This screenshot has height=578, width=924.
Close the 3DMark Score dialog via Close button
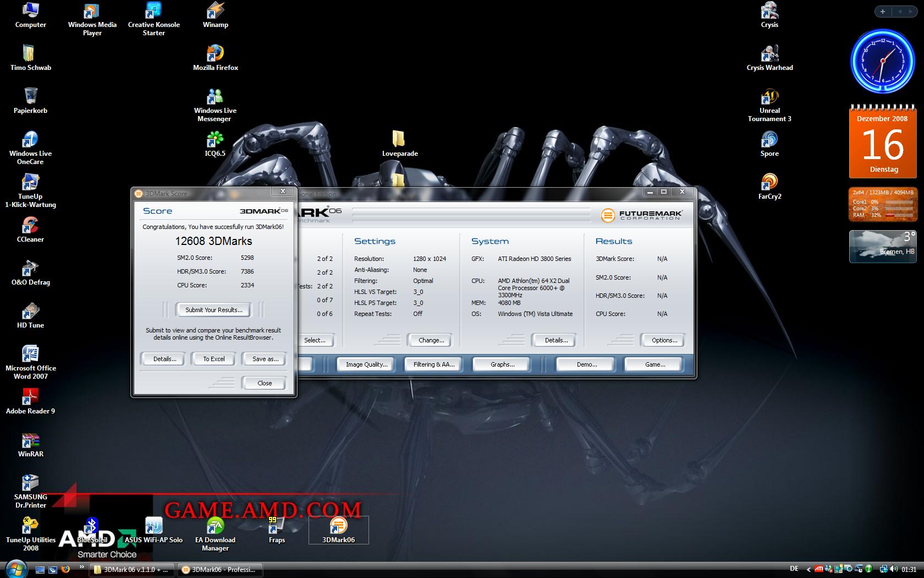[265, 383]
